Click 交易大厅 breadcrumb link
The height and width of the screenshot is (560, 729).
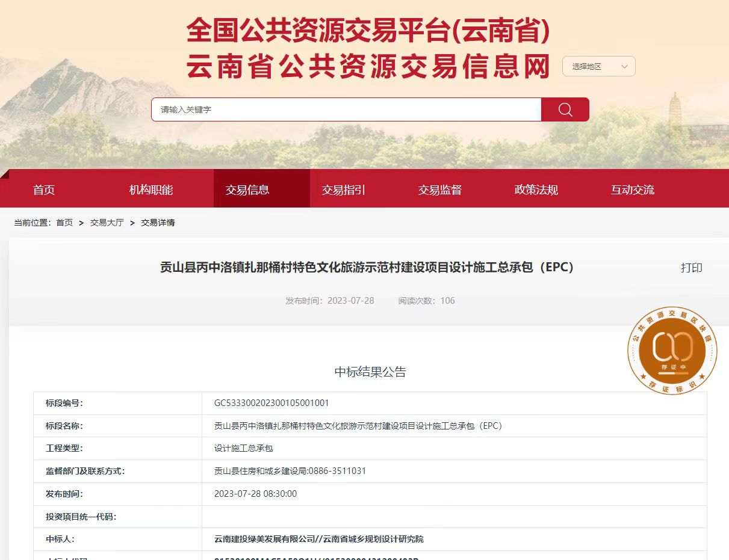pos(107,223)
